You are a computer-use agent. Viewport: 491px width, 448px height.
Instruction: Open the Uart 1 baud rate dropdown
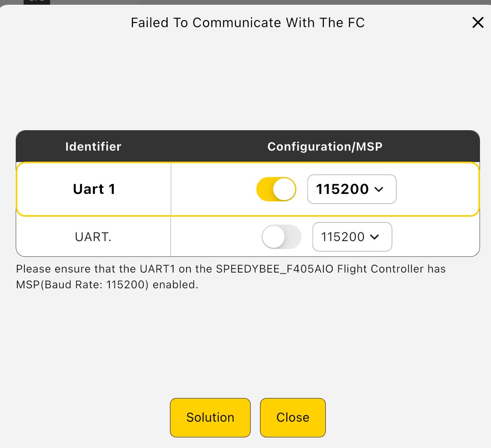coord(351,189)
